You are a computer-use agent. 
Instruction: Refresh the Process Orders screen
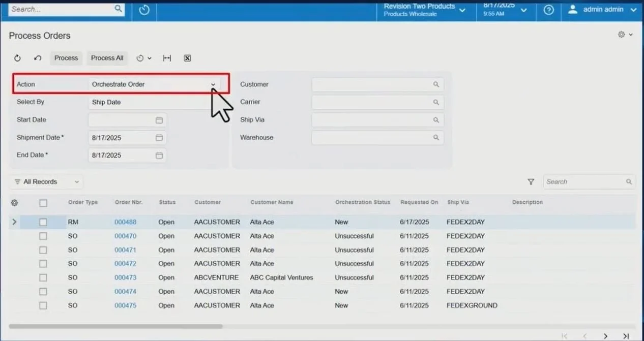(x=17, y=58)
